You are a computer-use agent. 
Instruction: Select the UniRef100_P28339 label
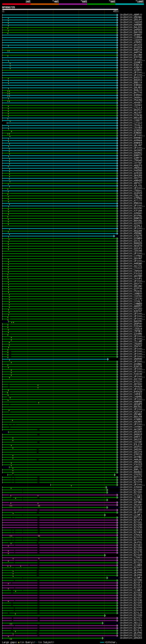pyautogui.click(x=131, y=374)
